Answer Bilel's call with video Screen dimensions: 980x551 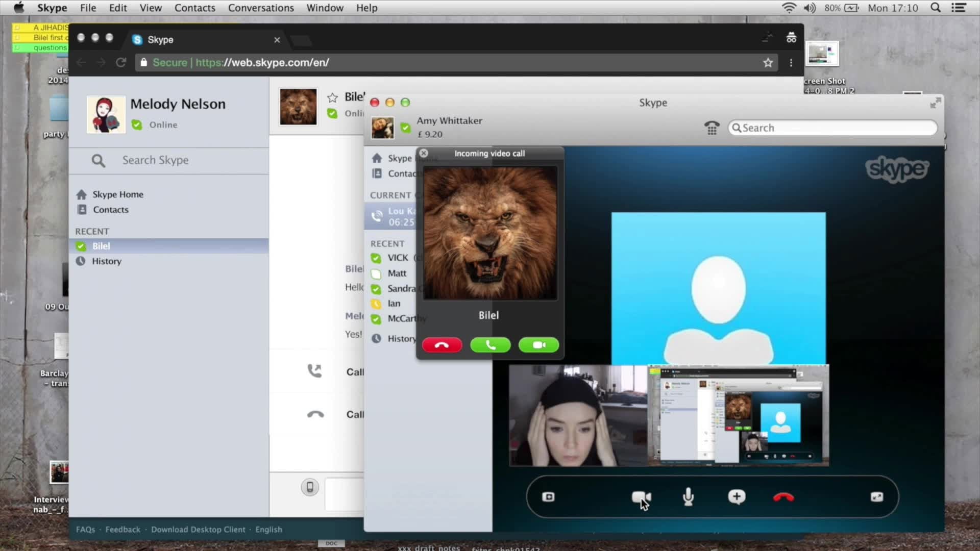(538, 345)
